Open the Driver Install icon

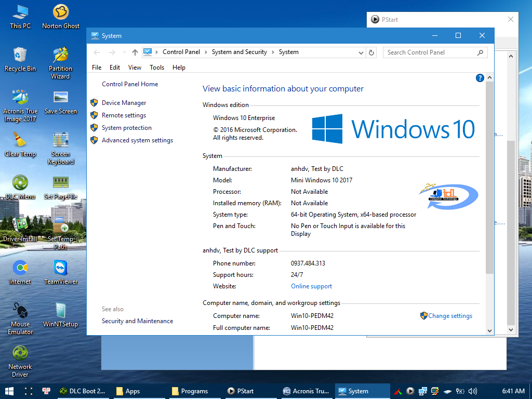[x=20, y=230]
